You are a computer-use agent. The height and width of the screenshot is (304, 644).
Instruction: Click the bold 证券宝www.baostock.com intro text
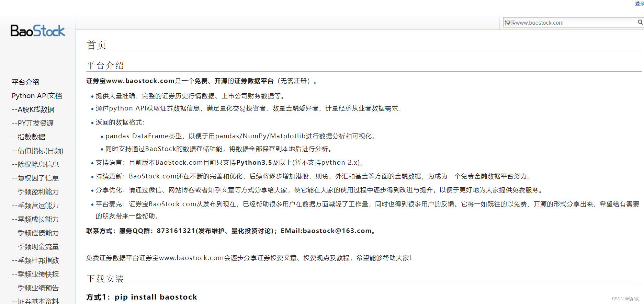(131, 81)
